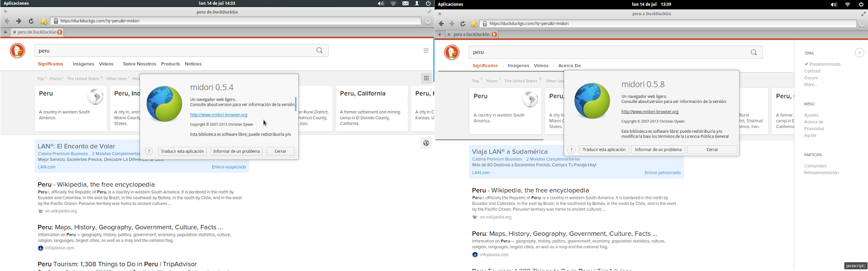Bookmark page via star in right window
Image resolution: width=868 pixels, height=271 pixels.
(x=474, y=24)
